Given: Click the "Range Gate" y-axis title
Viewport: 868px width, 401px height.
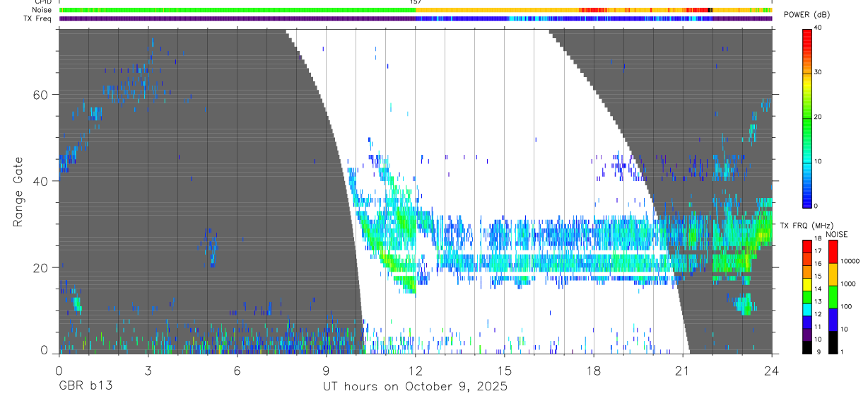Looking at the screenshot, I should tap(18, 191).
